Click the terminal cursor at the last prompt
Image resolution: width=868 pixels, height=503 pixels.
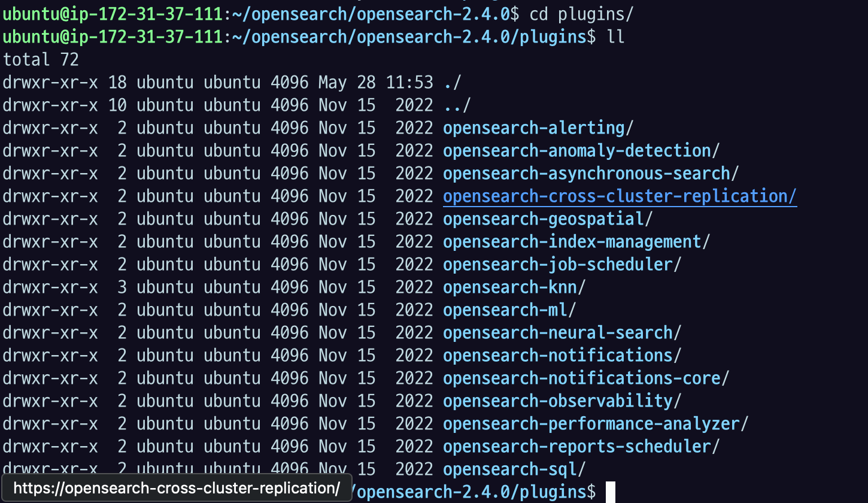[x=611, y=492]
